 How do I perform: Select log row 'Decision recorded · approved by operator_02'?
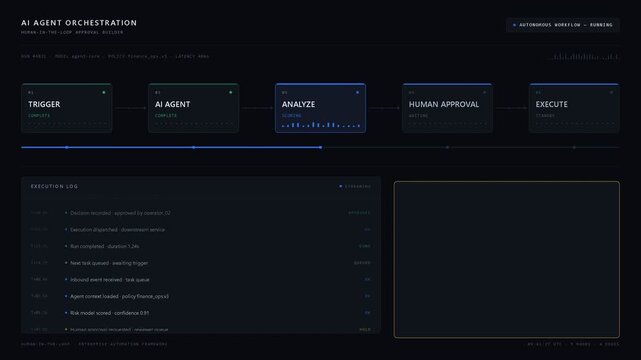[x=201, y=213]
